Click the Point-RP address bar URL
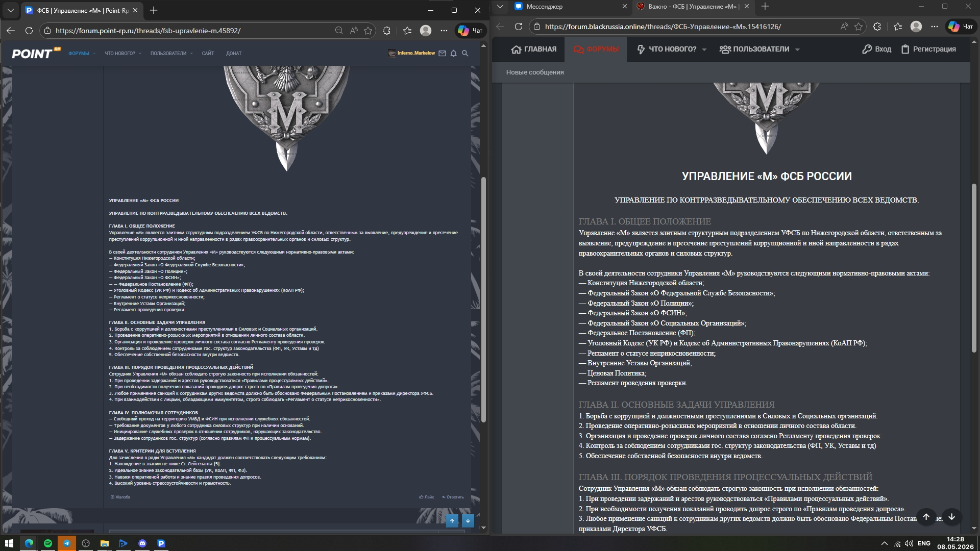980x551 pixels. coord(148,31)
